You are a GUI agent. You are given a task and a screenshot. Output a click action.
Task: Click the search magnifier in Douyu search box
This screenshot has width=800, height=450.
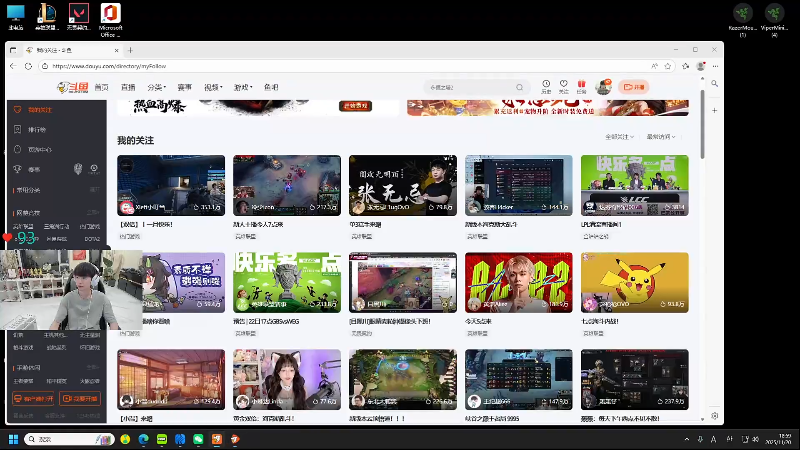coord(519,87)
